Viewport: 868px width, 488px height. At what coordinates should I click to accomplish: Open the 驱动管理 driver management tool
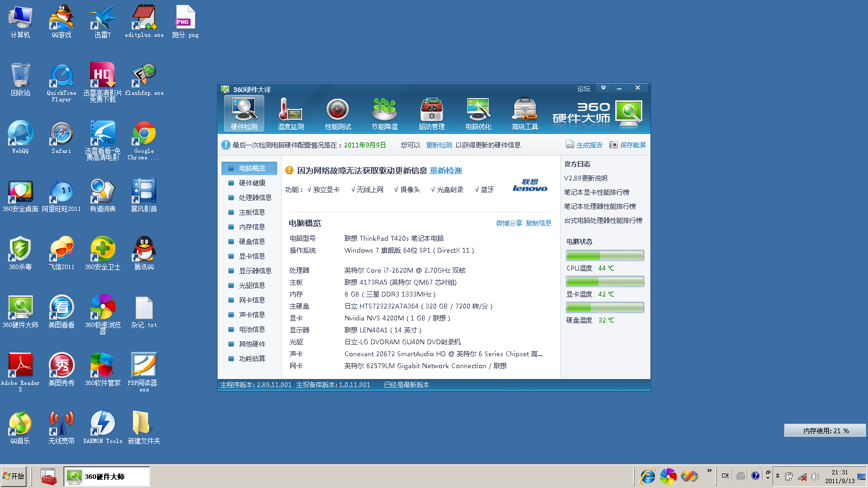tap(432, 114)
